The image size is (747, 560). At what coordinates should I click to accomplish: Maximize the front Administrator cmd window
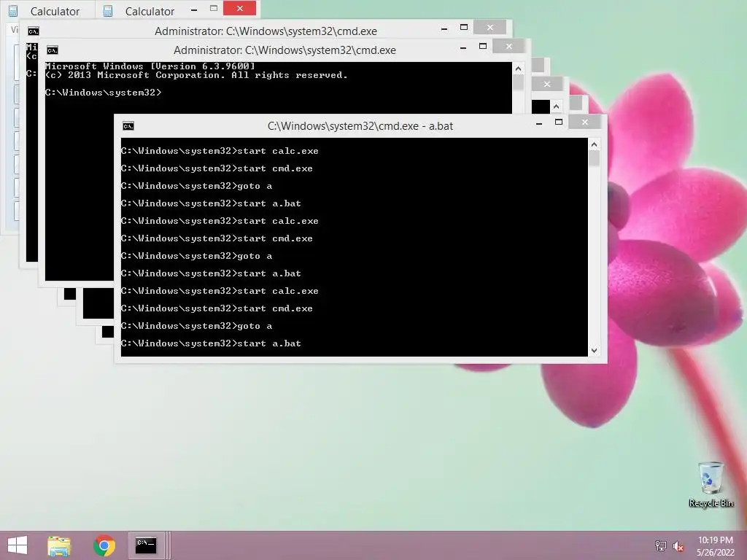(483, 46)
